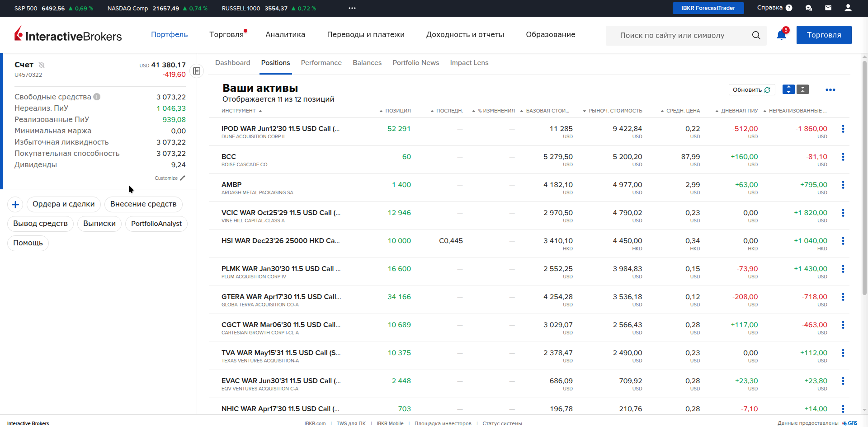The height and width of the screenshot is (427, 868).
Task: Sort by Базовая стоимость column
Action: click(545, 111)
